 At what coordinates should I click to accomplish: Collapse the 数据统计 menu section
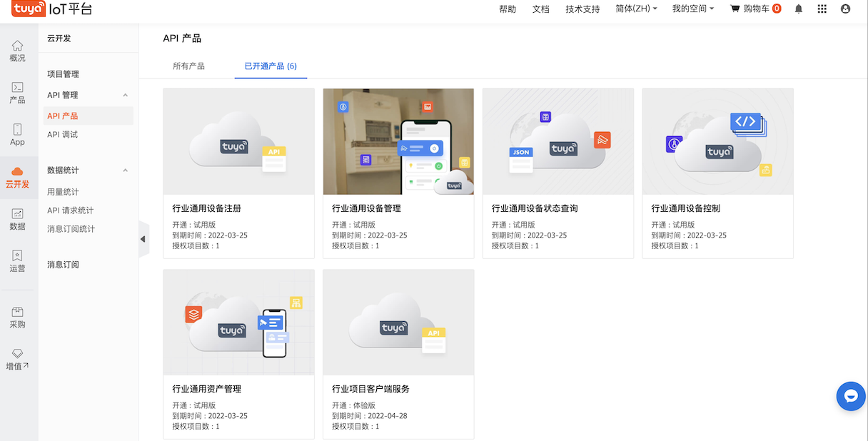point(125,171)
